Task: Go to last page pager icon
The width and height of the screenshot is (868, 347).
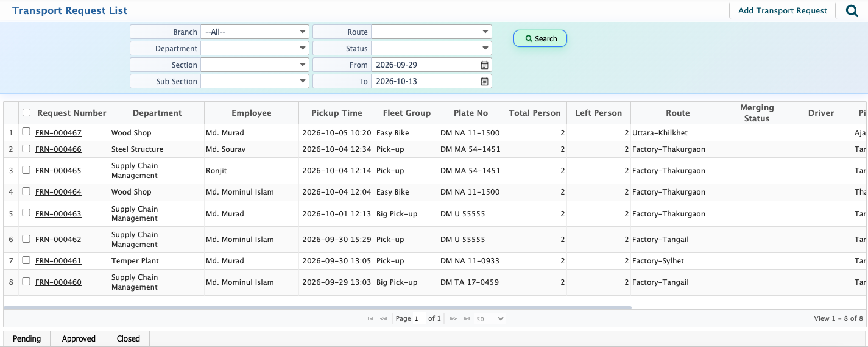Action: 467,318
